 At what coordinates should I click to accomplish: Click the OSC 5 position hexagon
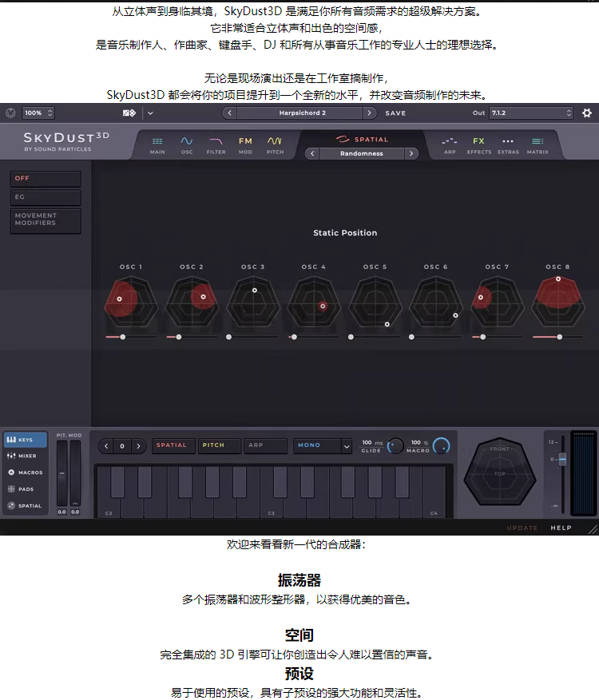coord(375,303)
